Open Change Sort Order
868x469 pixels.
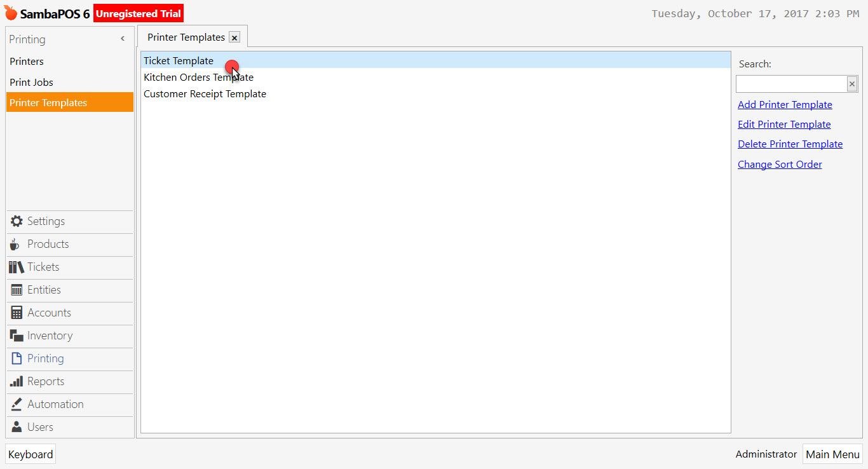coord(780,164)
